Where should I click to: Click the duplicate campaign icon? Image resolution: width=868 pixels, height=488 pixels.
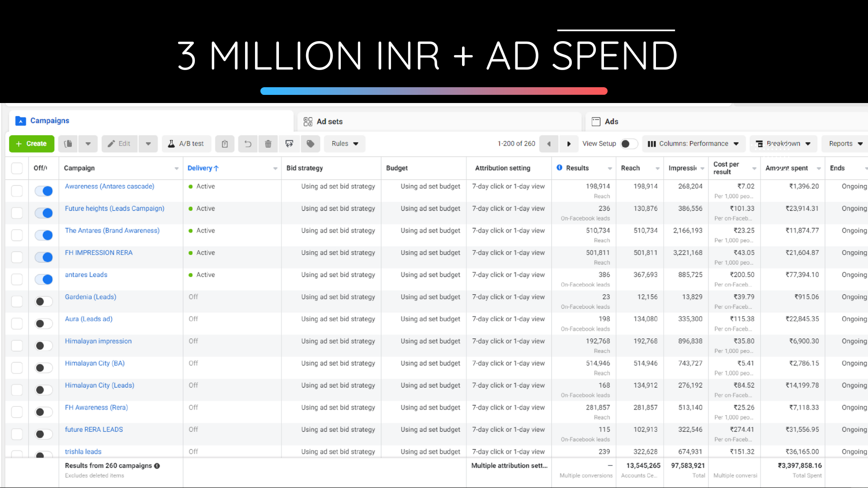(x=68, y=144)
